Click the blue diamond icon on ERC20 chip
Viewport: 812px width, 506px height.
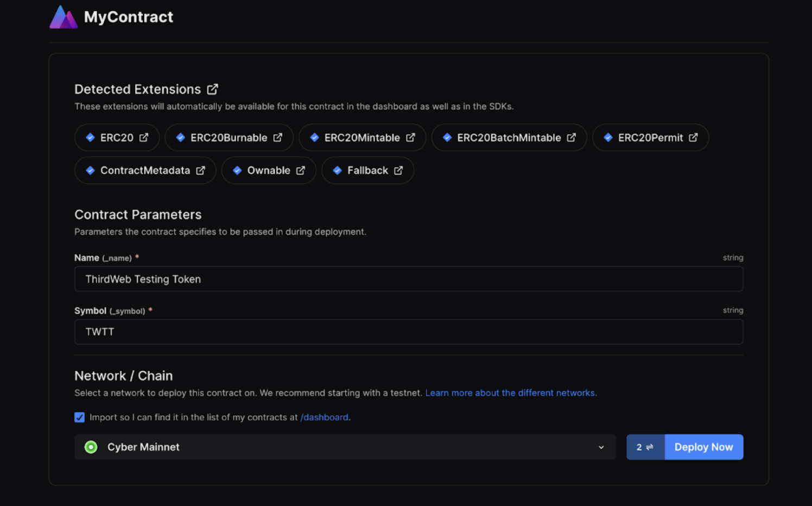point(91,138)
